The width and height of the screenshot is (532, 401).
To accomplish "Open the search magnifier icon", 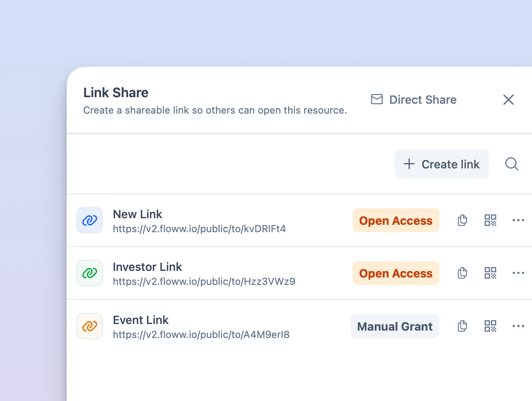I will (x=512, y=164).
